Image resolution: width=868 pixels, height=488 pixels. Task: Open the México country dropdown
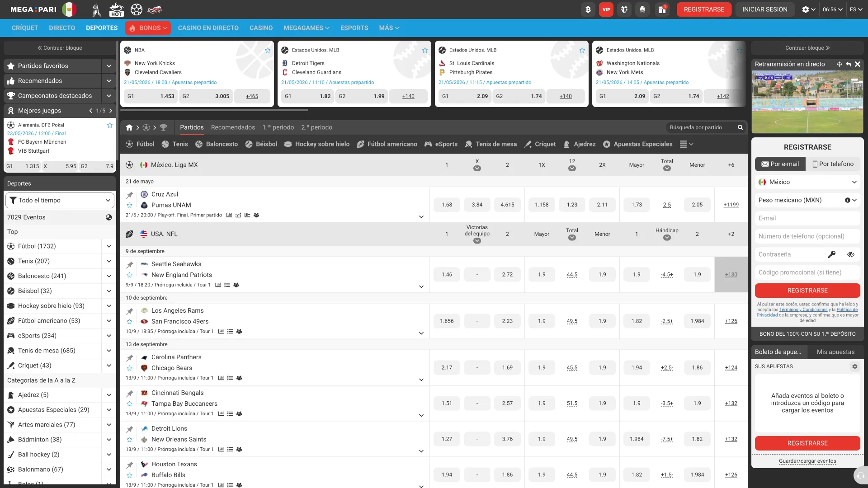tap(807, 182)
